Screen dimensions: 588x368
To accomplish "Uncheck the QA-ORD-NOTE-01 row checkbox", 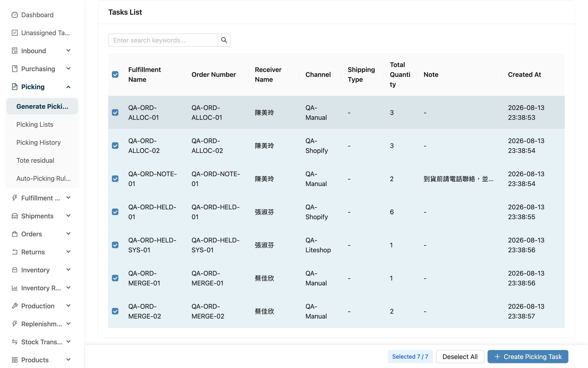I will (115, 179).
